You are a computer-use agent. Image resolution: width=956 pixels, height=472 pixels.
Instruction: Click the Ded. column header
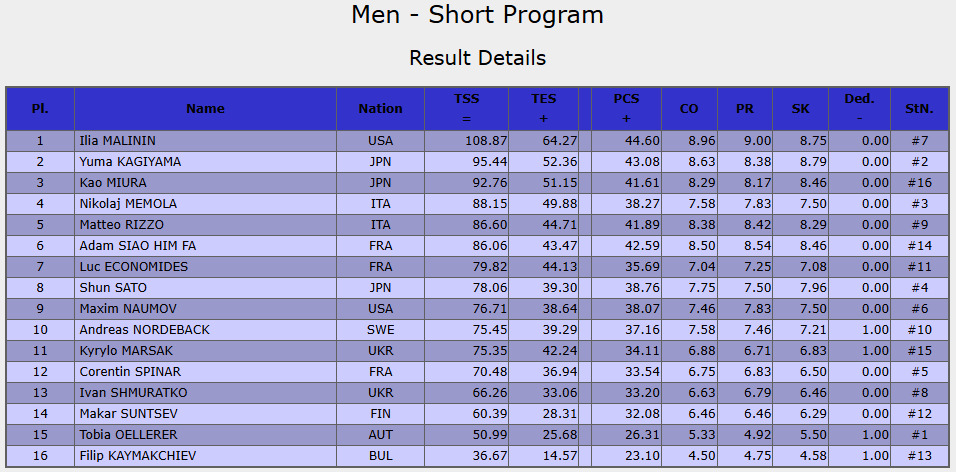click(859, 109)
